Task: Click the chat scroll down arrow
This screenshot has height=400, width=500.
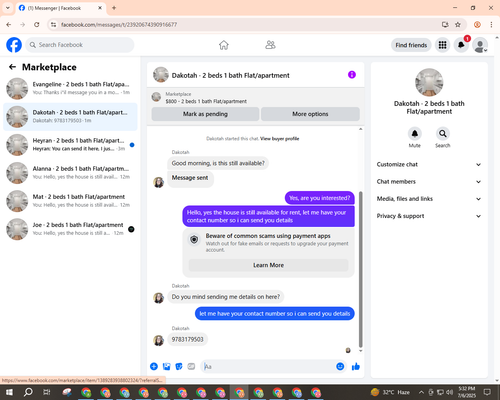Action: (x=360, y=351)
